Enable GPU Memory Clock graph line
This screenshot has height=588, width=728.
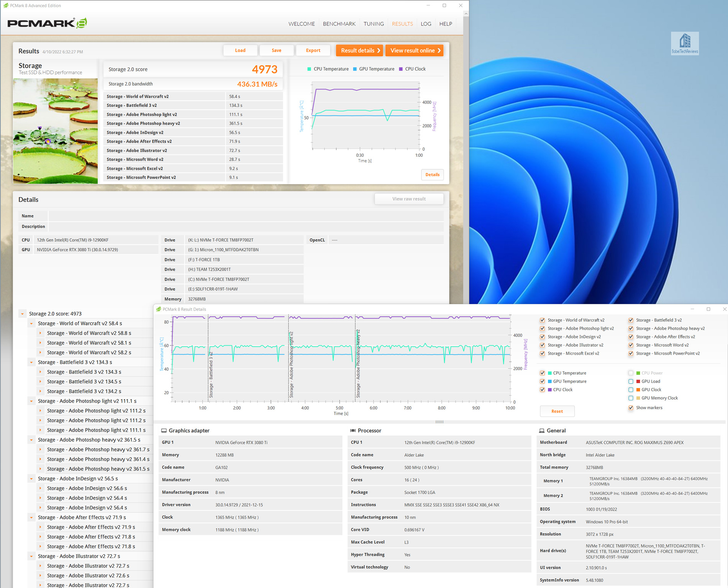point(631,398)
